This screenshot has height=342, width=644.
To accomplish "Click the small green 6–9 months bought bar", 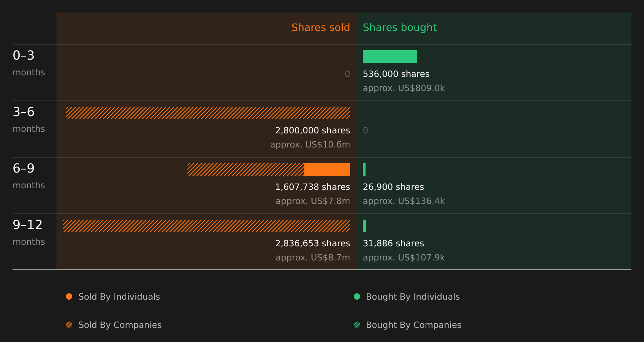I will coord(364,169).
